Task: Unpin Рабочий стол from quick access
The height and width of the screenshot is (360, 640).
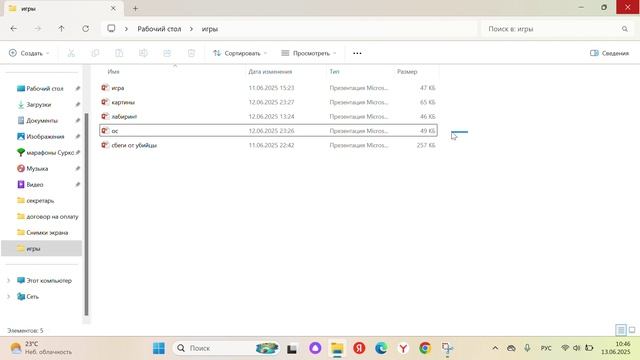Action: [x=78, y=89]
